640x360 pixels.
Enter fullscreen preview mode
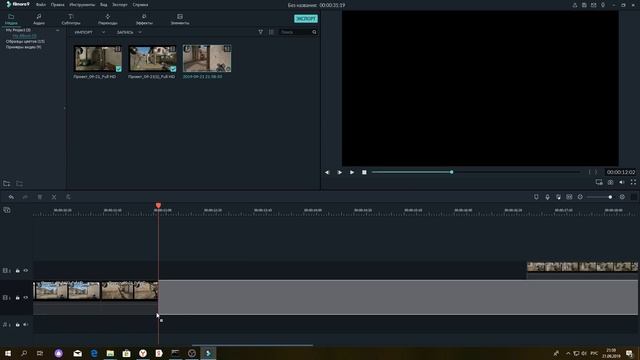pos(633,182)
